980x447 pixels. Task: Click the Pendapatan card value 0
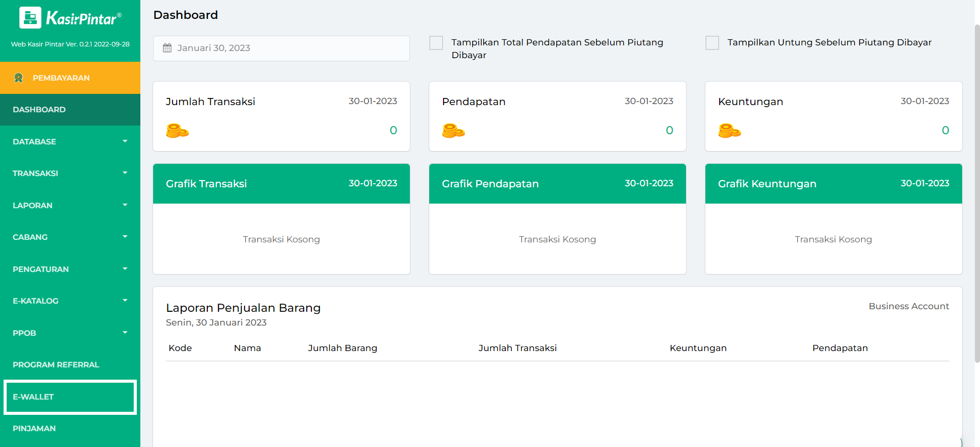tap(670, 131)
